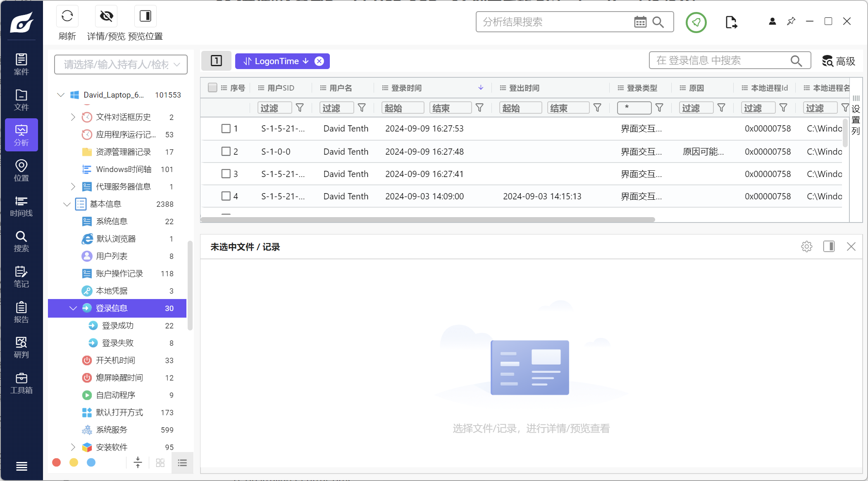868x481 pixels.
Task: Switch to list view icon
Action: click(182, 463)
